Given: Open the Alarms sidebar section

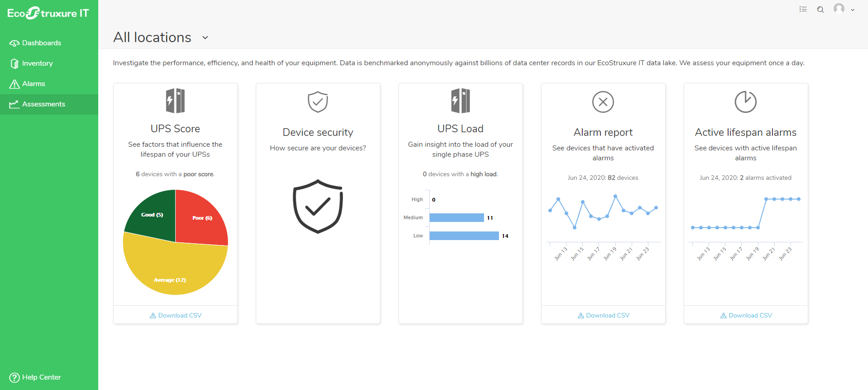Looking at the screenshot, I should 34,84.
